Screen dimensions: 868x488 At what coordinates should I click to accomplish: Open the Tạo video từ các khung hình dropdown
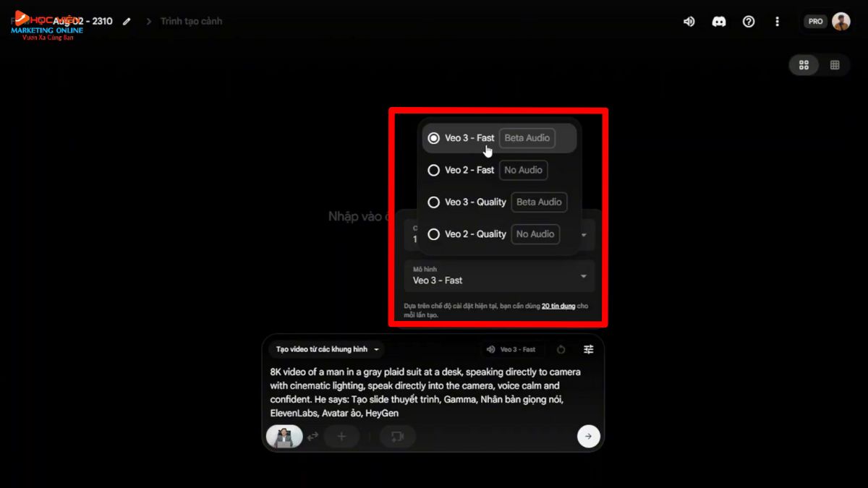327,349
